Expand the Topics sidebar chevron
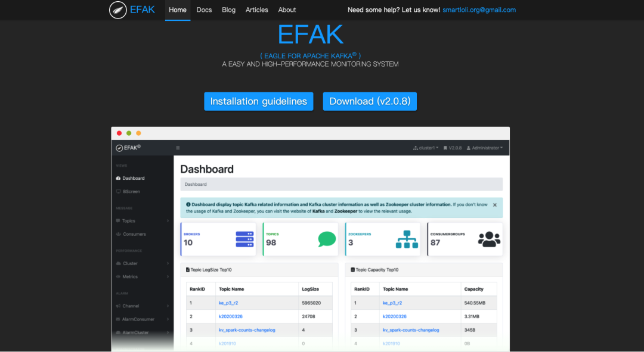This screenshot has width=644, height=352. pyautogui.click(x=168, y=221)
